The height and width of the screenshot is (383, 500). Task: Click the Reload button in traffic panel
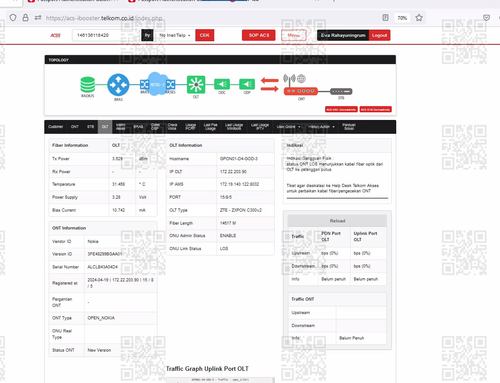tap(337, 221)
